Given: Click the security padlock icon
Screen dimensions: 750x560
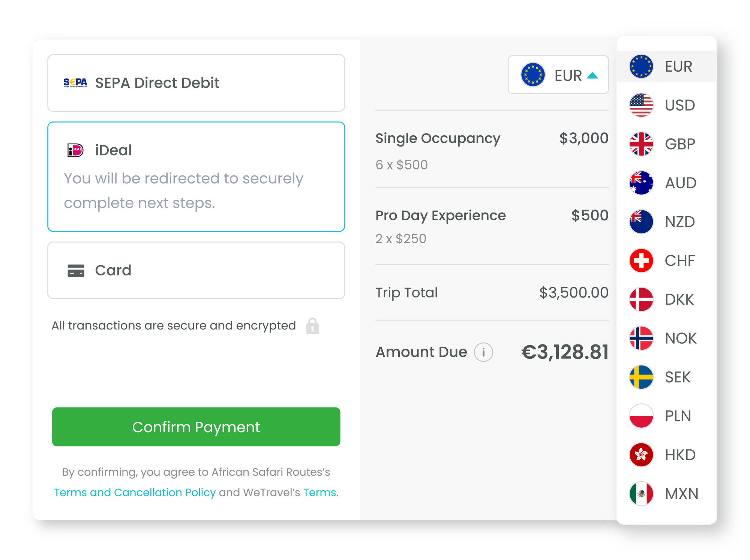Looking at the screenshot, I should coord(312,326).
